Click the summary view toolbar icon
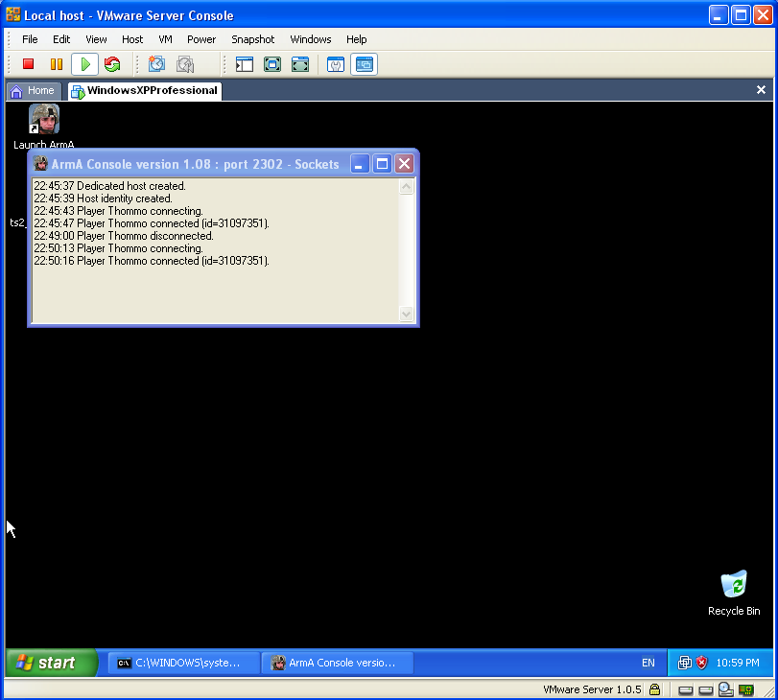778x700 pixels. tap(336, 64)
